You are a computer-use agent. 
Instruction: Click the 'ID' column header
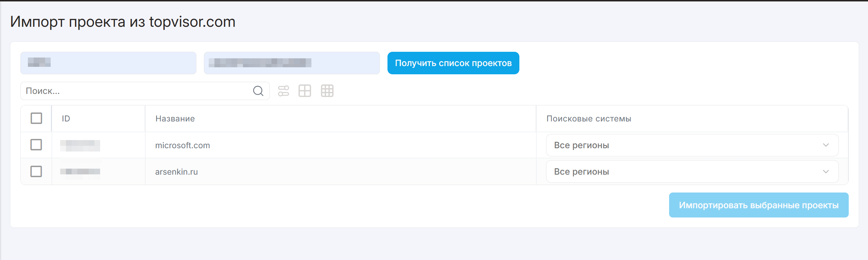(66, 119)
